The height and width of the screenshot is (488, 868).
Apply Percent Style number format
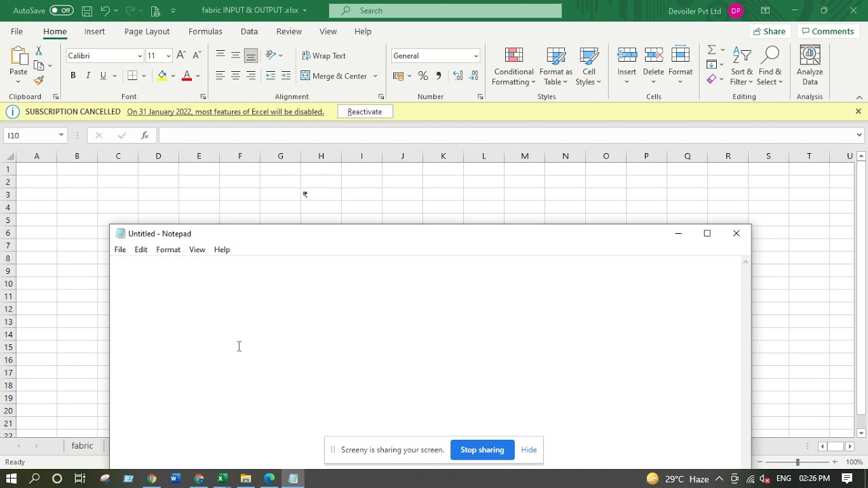pyautogui.click(x=423, y=76)
